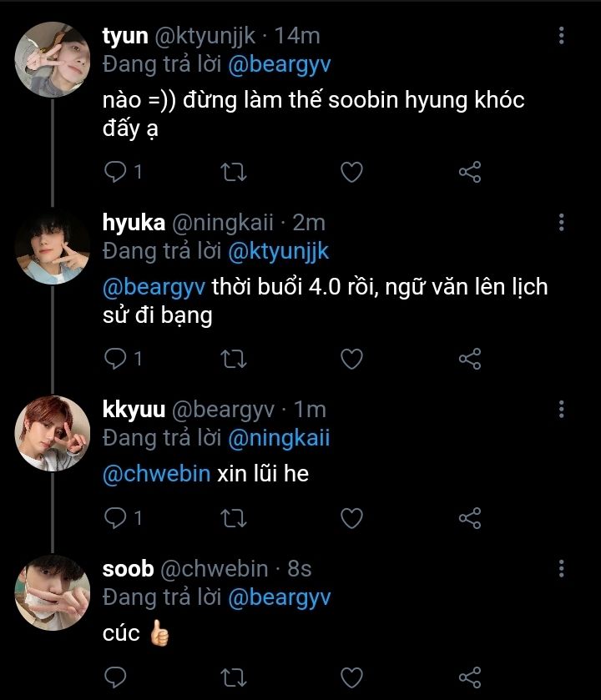
Task: Like tyun's tweet with heart icon
Action: click(x=352, y=172)
